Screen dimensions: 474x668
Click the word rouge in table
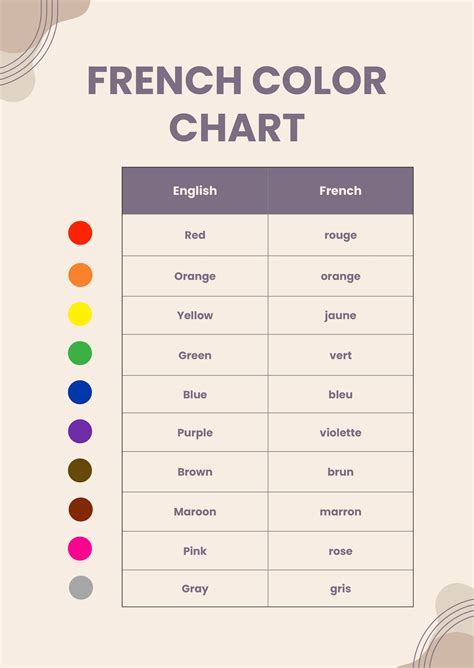click(341, 235)
